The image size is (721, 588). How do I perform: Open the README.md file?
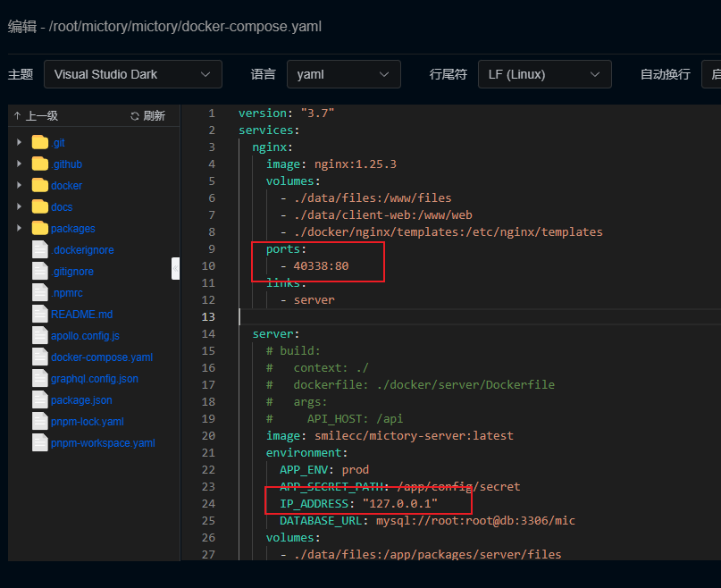(x=81, y=315)
